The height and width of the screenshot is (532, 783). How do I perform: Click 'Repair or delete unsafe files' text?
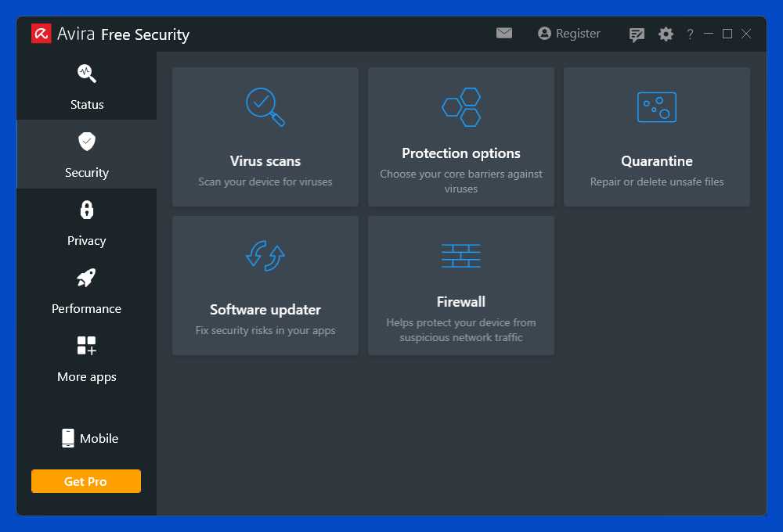coord(657,182)
